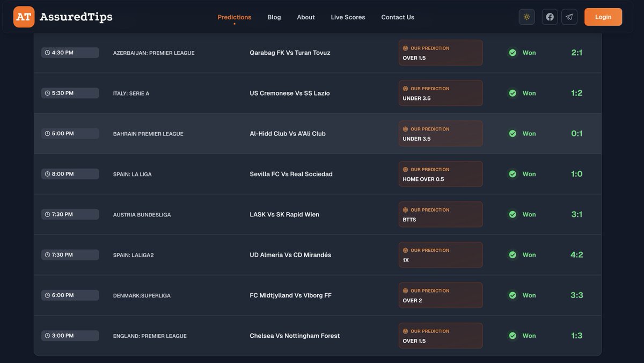Click the Login button
The width and height of the screenshot is (644, 363).
tap(603, 17)
